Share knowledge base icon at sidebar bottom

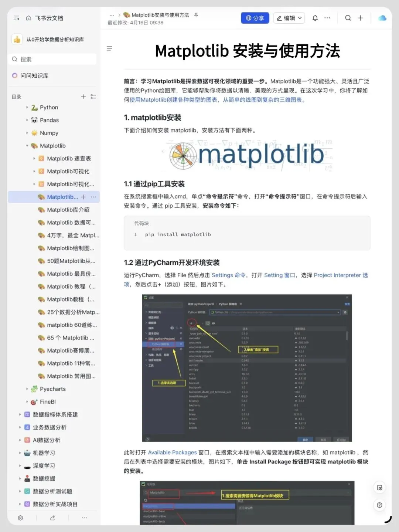point(52,518)
